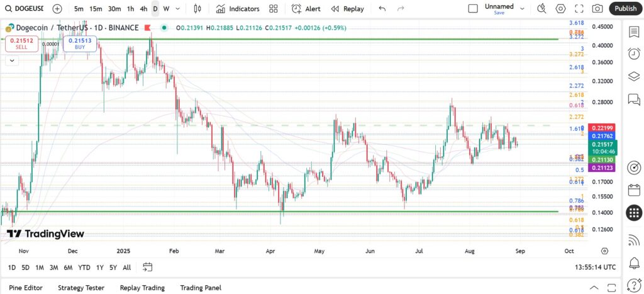Enter fullscreen mode
The width and height of the screenshot is (644, 294).
(579, 9)
